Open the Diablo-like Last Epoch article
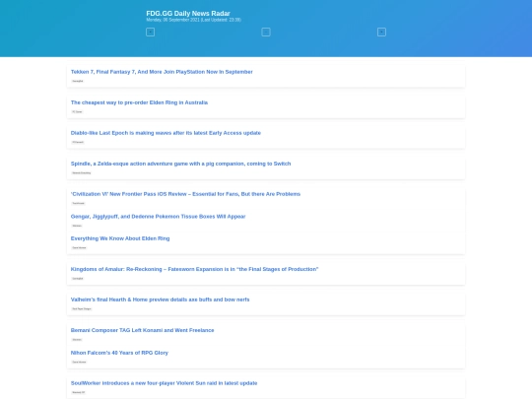532x399 pixels. 166,133
